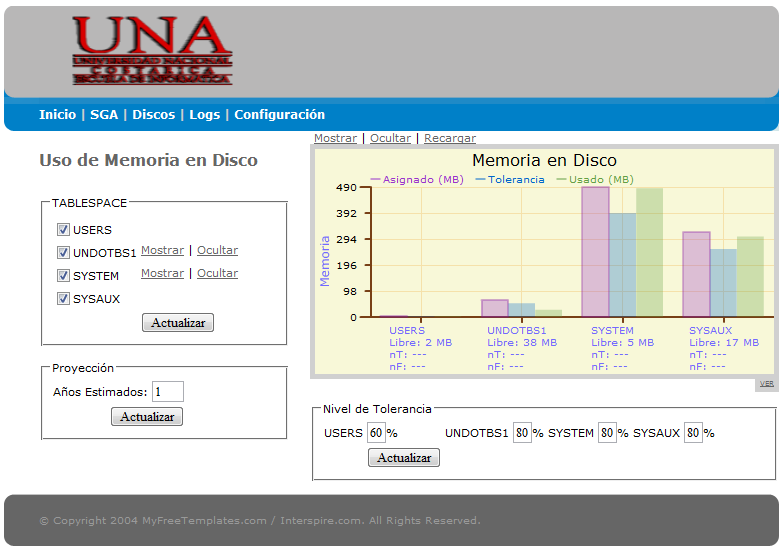Click the UNDOTBS1 blue Tolerancia bar
The height and width of the screenshot is (547, 780).
tap(521, 310)
